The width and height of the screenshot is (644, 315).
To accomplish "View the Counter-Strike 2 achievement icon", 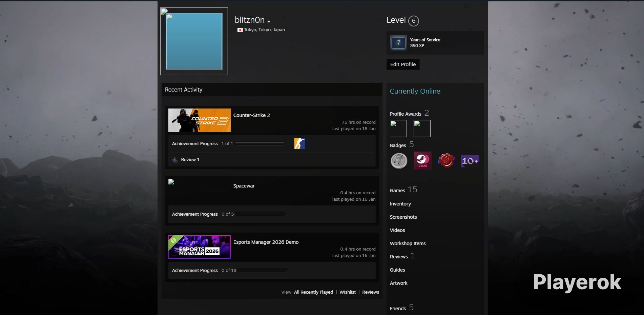I will (299, 143).
